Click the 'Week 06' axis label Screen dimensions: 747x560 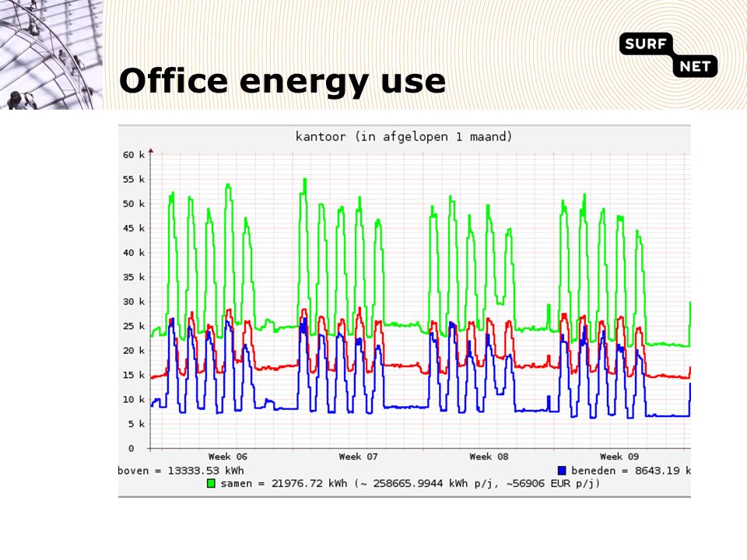pos(228,457)
